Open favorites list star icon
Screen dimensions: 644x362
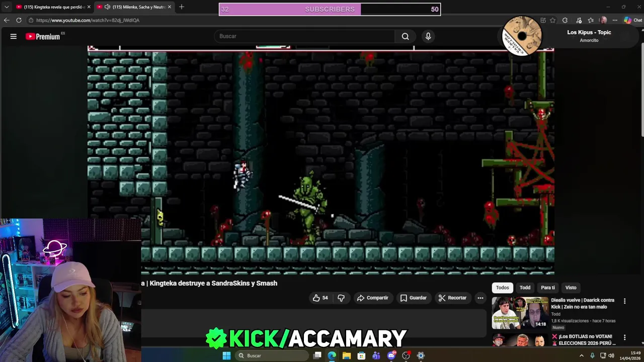pos(591,20)
